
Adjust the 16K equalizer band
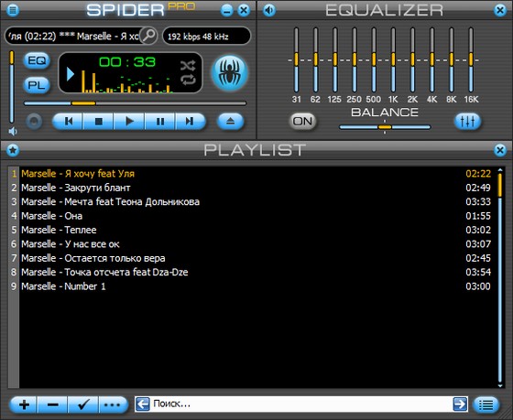coord(471,59)
